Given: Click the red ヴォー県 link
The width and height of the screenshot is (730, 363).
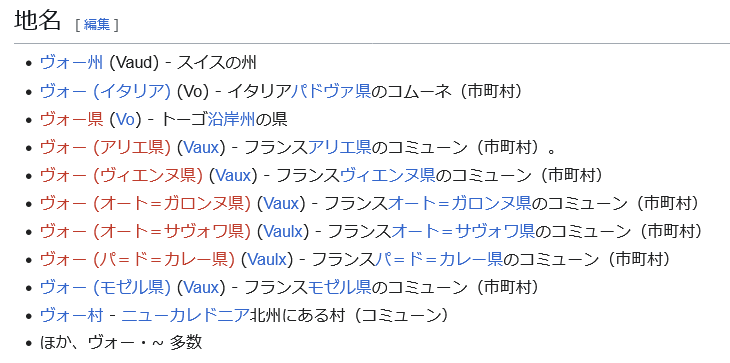Looking at the screenshot, I should 71,120.
